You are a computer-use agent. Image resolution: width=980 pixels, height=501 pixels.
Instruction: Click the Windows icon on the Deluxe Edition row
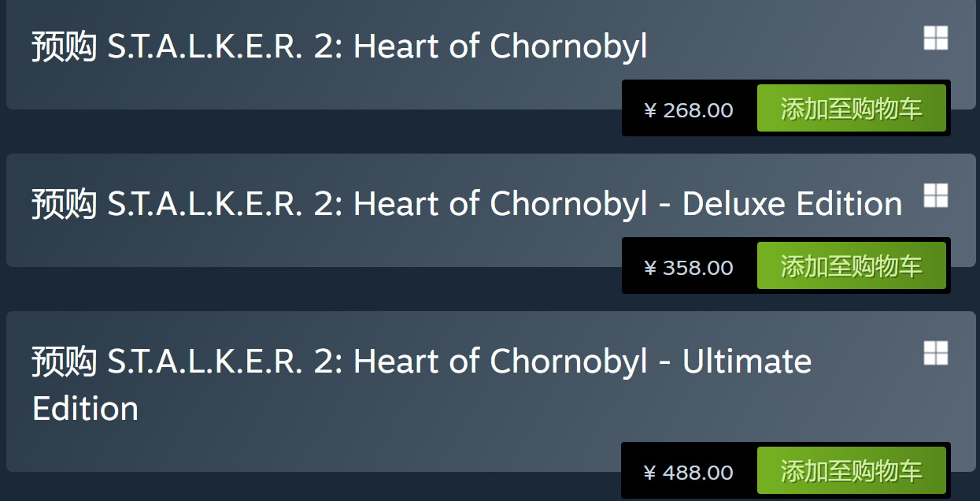tap(935, 195)
